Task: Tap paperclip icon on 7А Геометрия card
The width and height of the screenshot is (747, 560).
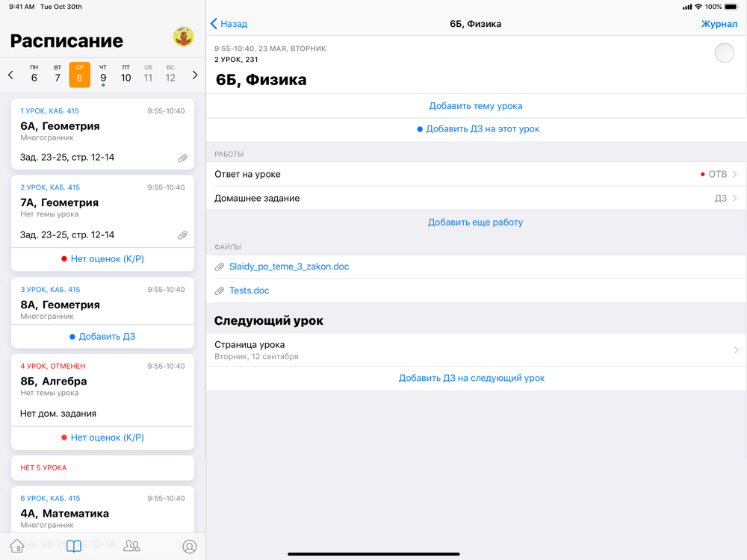Action: coord(182,235)
